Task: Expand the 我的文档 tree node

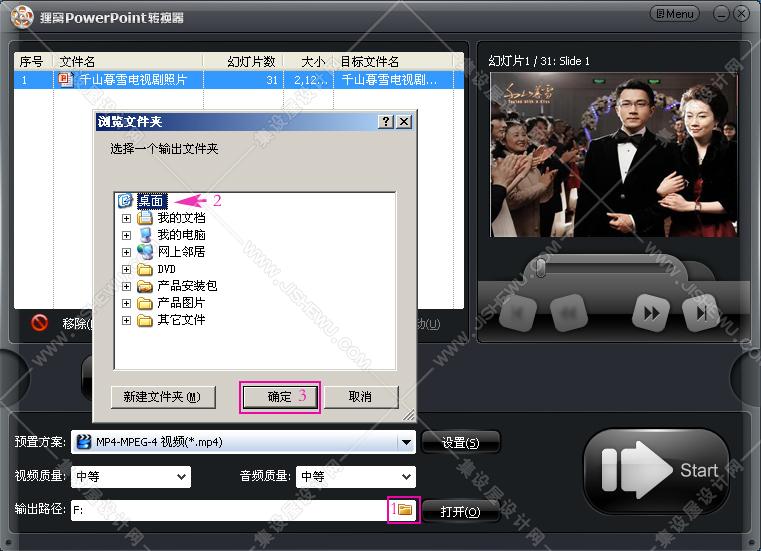Action: 126,218
